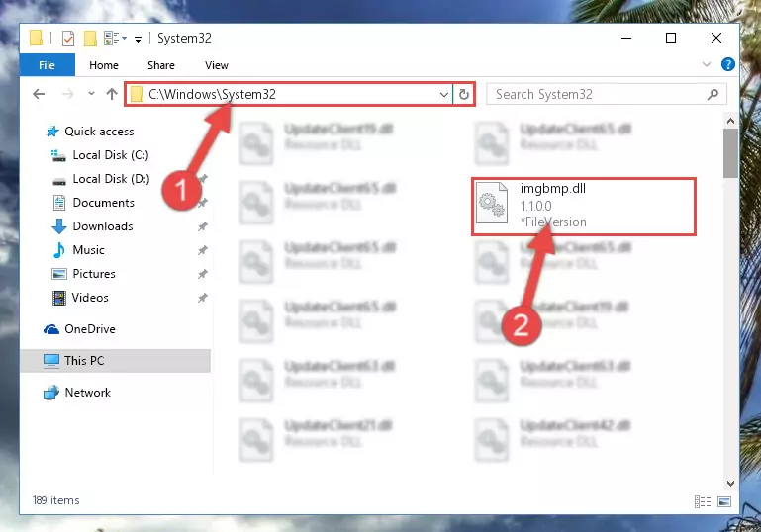This screenshot has width=761, height=532.
Task: Click the Downloads blue arrow icon
Action: pos(59,226)
